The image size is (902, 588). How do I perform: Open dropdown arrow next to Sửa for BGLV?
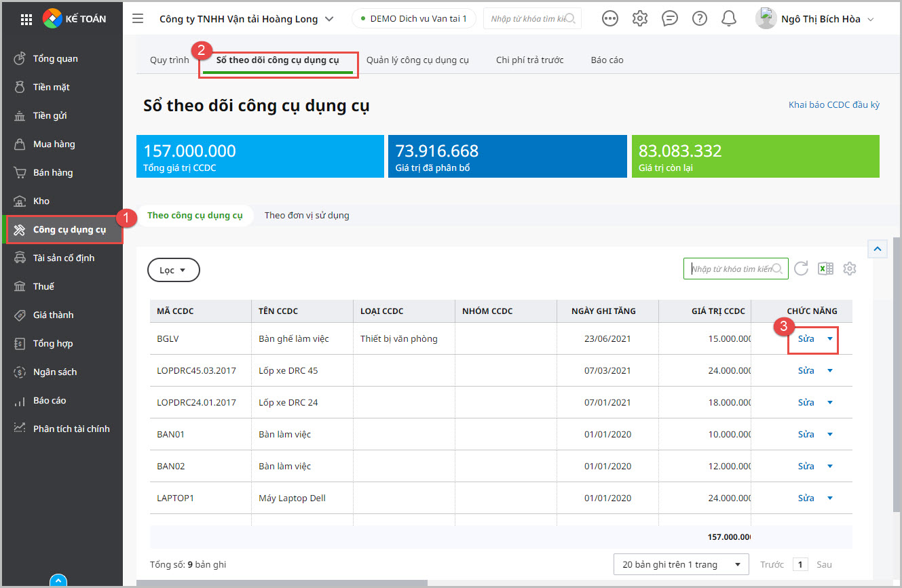pos(829,339)
